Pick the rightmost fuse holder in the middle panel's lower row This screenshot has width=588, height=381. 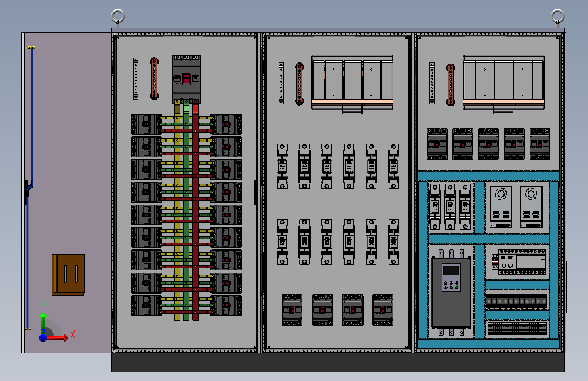click(393, 242)
